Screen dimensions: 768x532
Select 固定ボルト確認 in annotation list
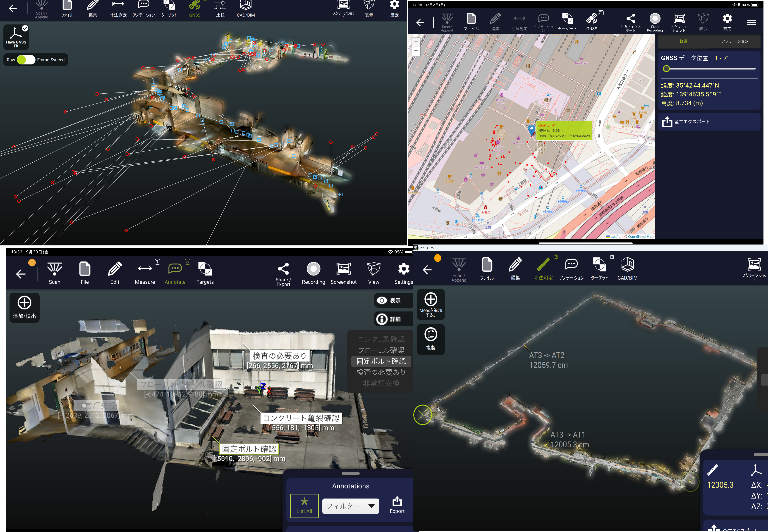[381, 361]
